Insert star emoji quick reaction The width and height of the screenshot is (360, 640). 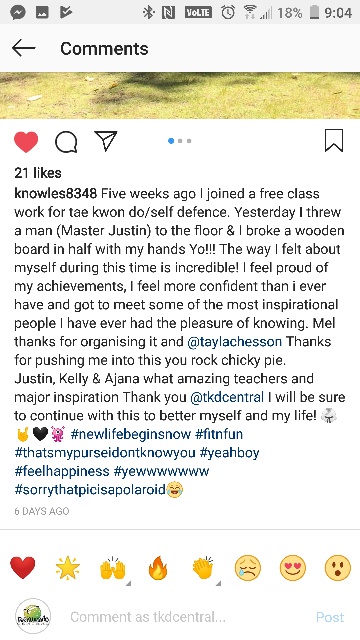click(x=67, y=568)
